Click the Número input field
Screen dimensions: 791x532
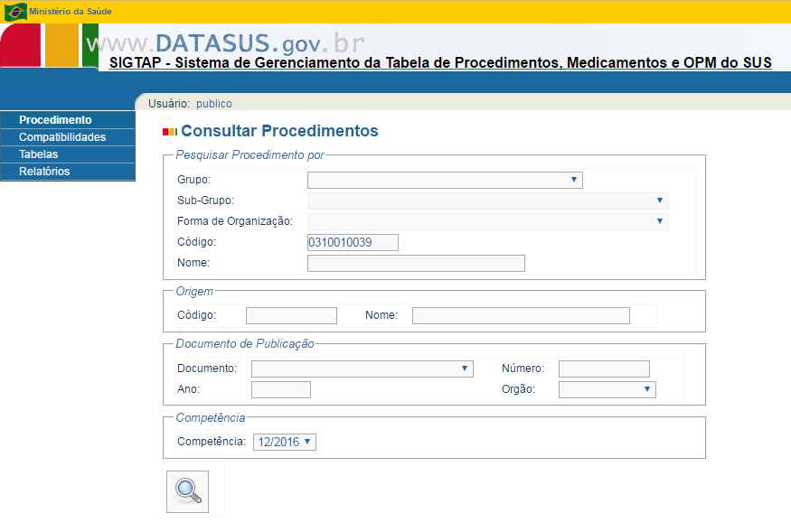pos(604,369)
